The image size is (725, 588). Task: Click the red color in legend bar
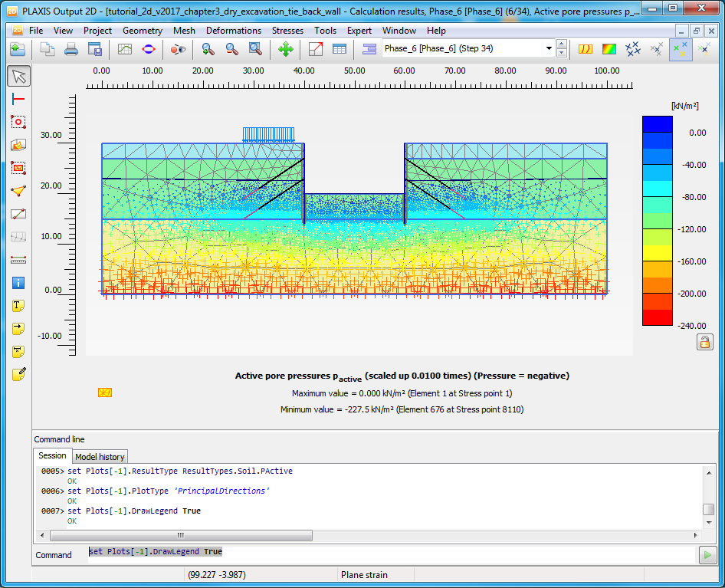657,319
